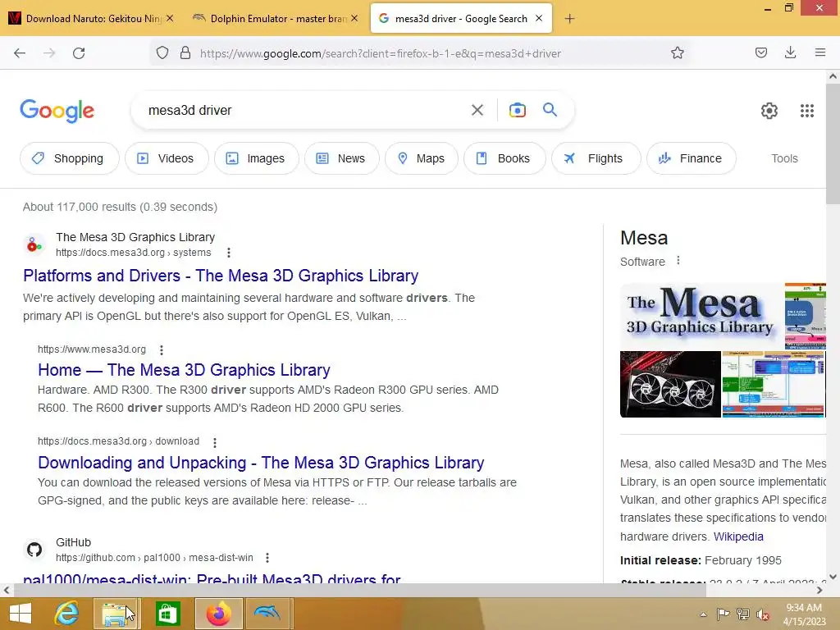Open the graphics card thumbnail image
840x630 pixels.
(x=670, y=384)
